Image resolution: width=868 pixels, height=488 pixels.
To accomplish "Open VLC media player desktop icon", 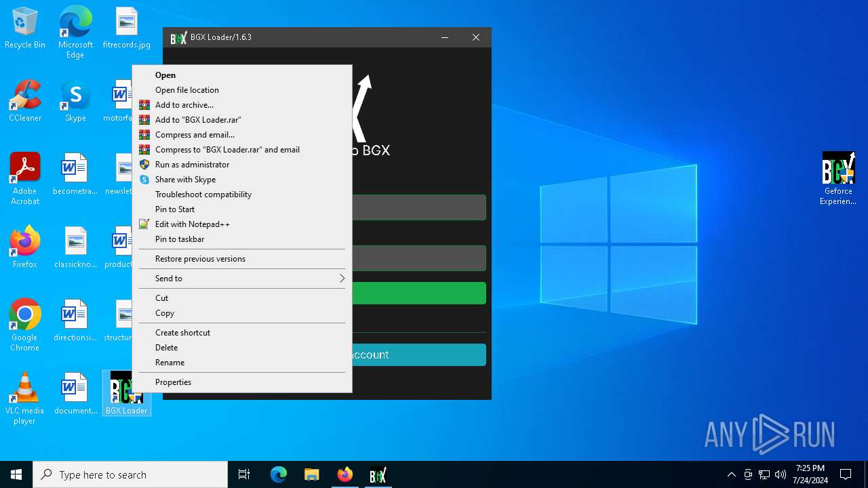I will [25, 399].
